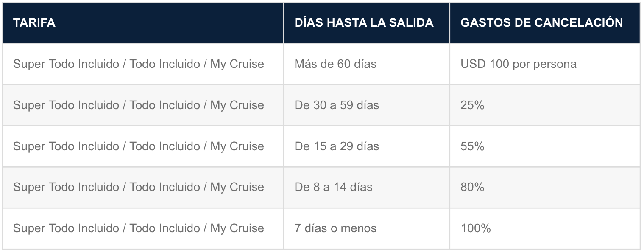Select the 'De 15 a 29 días' cell
The image size is (644, 250).
coord(366,146)
